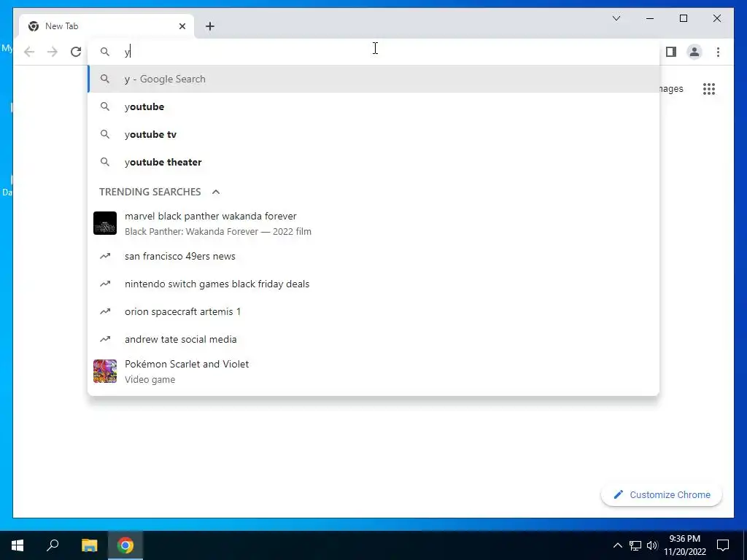This screenshot has height=560, width=747.
Task: Reload the page with the refresh icon
Action: point(76,52)
